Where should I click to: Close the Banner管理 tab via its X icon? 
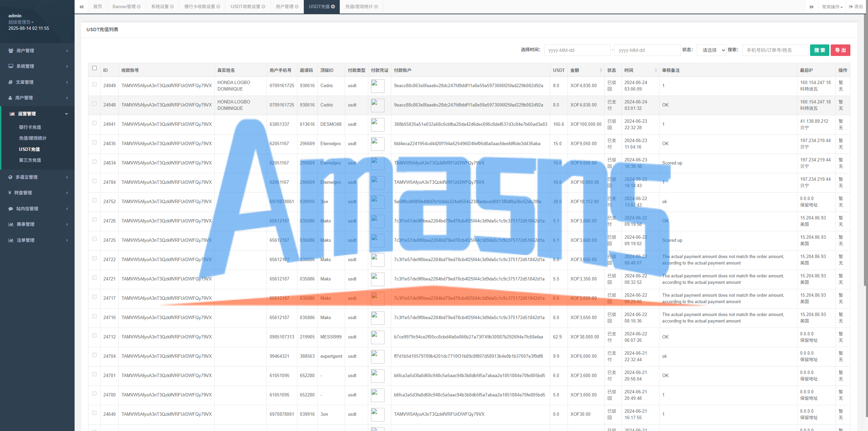click(x=139, y=7)
